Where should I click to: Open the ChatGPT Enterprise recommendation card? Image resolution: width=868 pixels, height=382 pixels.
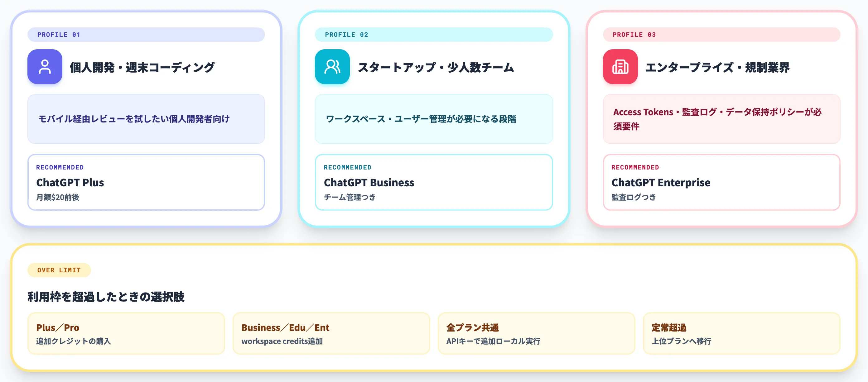click(721, 182)
